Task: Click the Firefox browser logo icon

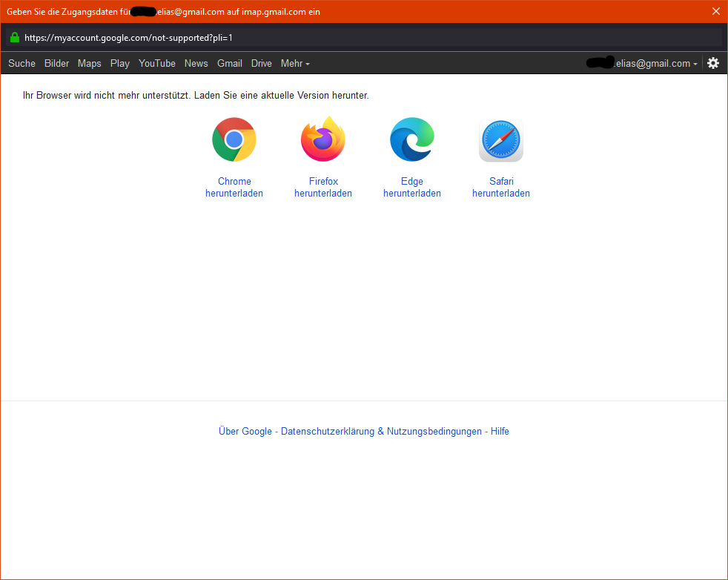Action: [323, 139]
